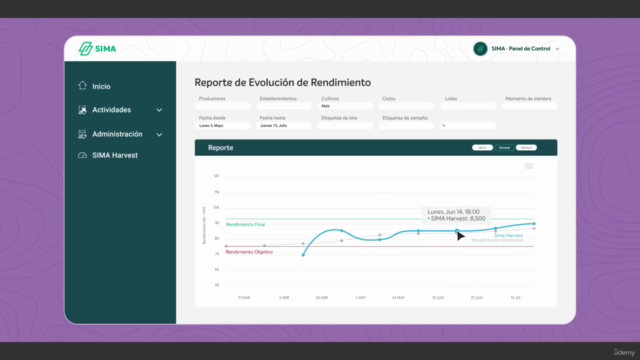Click the Reporte de Evolución de Rendimiento heading

tap(282, 82)
